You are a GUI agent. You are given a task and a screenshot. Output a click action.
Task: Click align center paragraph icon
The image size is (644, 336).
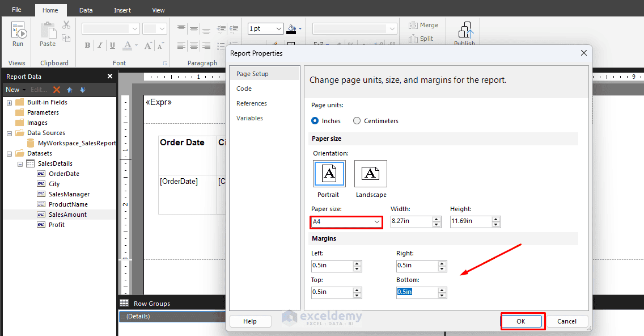(194, 45)
